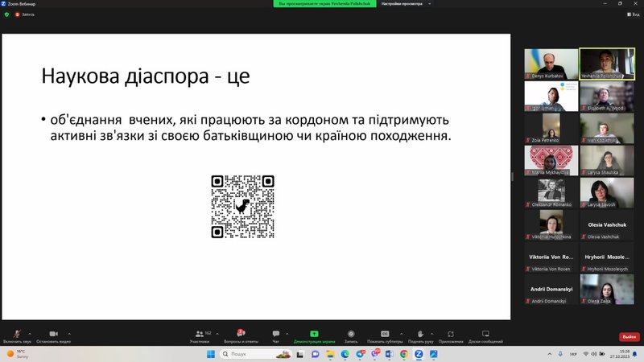Select Elizabeth A. Wood video thumbnail
This screenshot has width=644, height=362.
(x=607, y=96)
